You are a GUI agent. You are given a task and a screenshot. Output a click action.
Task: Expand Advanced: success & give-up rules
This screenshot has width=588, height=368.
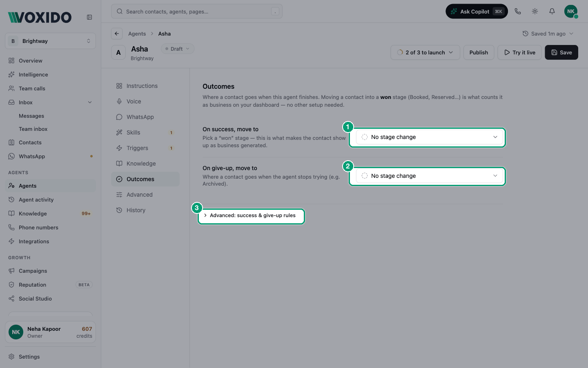(x=249, y=215)
